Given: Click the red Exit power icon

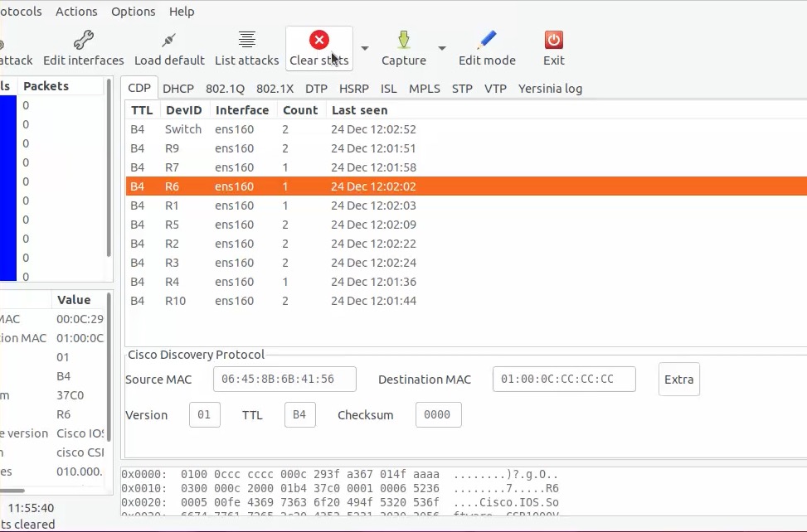Looking at the screenshot, I should coord(554,40).
